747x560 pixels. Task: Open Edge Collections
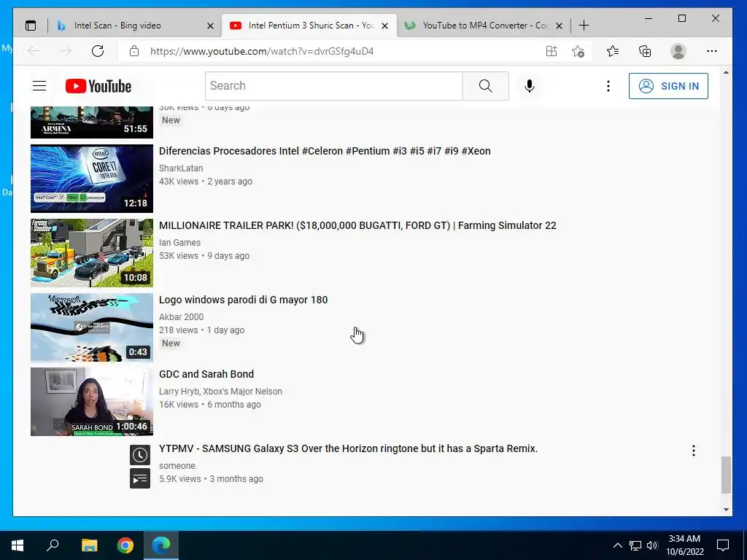[x=645, y=51]
